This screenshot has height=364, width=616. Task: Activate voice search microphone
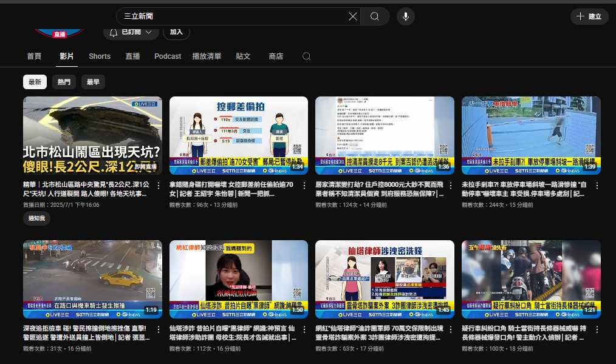click(x=405, y=16)
